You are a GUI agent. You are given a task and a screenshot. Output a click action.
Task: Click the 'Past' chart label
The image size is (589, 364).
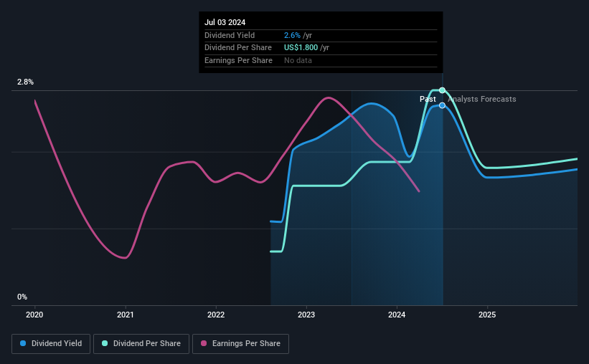(428, 99)
